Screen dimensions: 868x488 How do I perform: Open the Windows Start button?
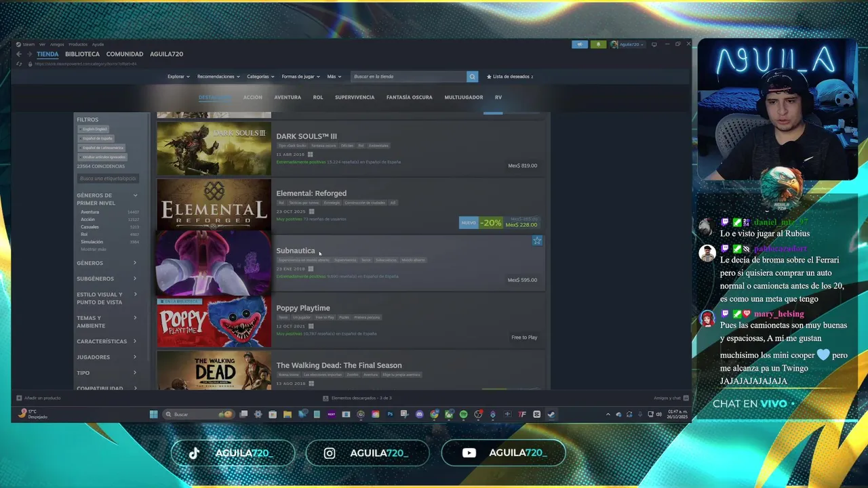pos(153,414)
